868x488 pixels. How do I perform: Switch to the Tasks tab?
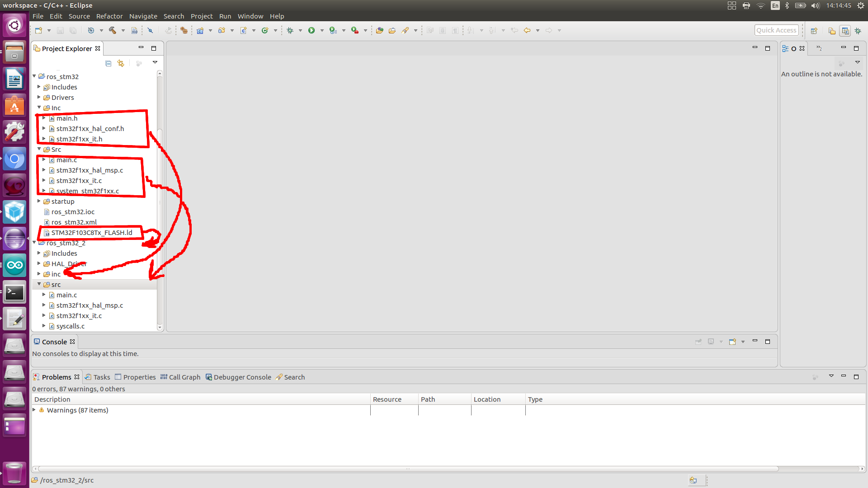tap(98, 377)
